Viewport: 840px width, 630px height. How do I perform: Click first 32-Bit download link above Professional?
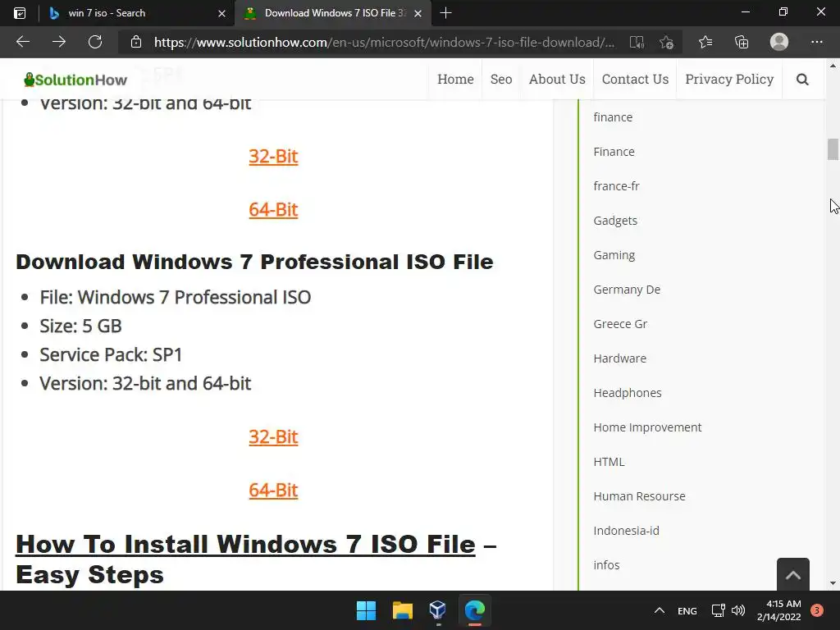click(273, 157)
